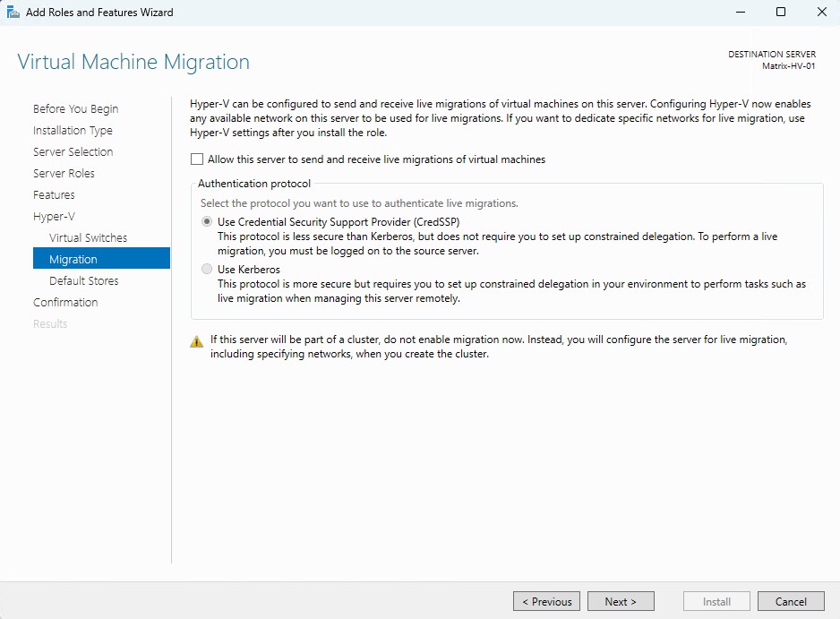
Task: Maximize the wizard window
Action: [x=781, y=12]
